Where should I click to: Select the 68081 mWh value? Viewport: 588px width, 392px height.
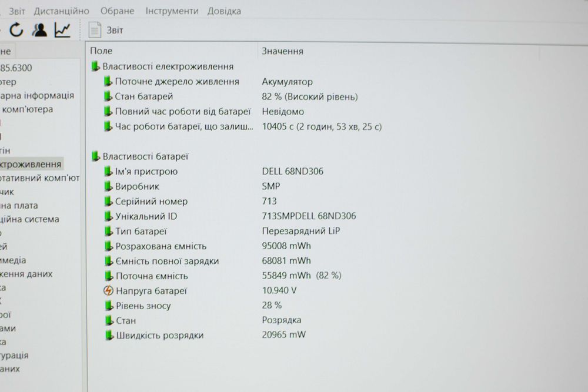pyautogui.click(x=286, y=260)
